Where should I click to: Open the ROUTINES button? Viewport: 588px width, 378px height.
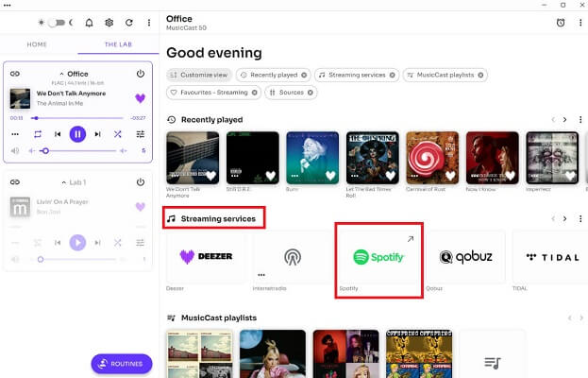point(122,364)
